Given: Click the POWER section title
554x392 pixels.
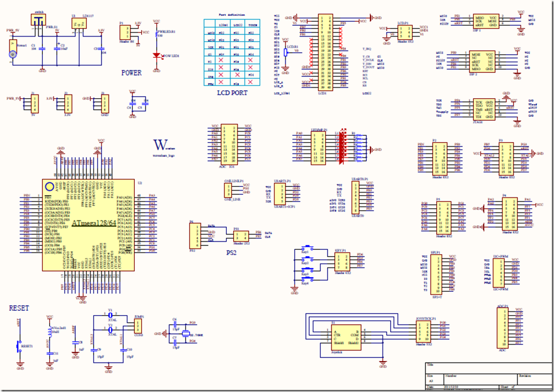Looking at the screenshot, I should point(131,73).
